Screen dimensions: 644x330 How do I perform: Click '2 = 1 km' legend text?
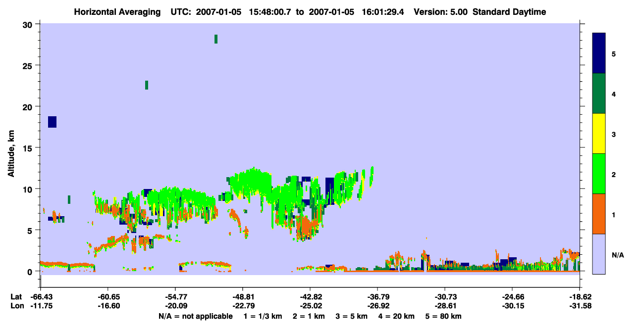point(309,316)
